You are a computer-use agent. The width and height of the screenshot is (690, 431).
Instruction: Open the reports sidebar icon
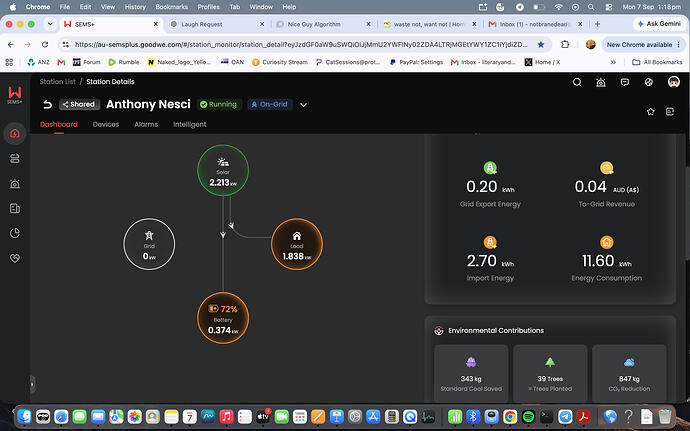pyautogui.click(x=15, y=208)
